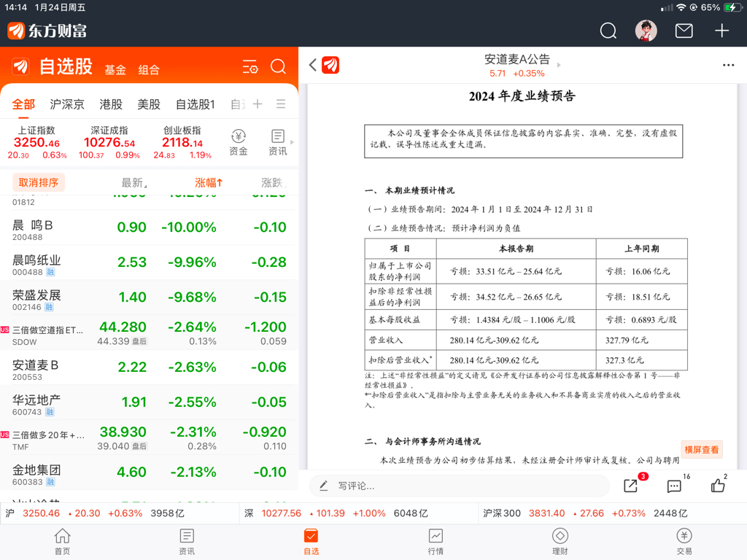Go back from announcement
Screen dimensions: 747x560
pyautogui.click(x=313, y=65)
